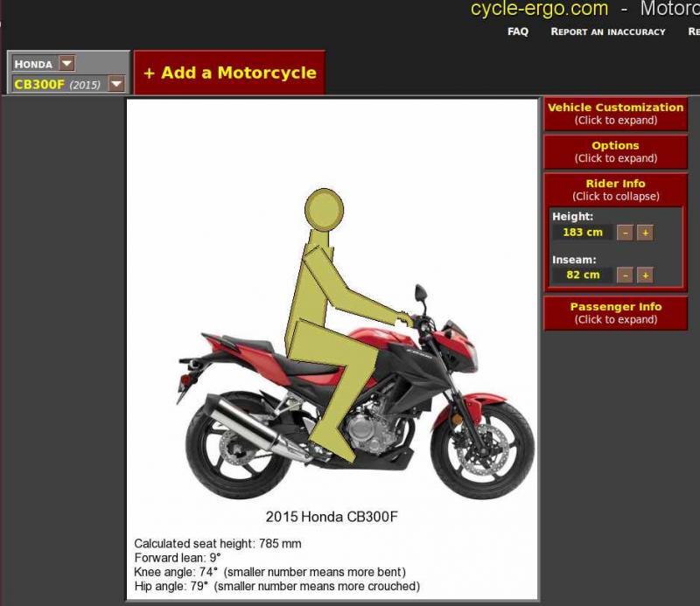
Task: Click the 'Height:' label in Rider Info
Action: pos(573,217)
